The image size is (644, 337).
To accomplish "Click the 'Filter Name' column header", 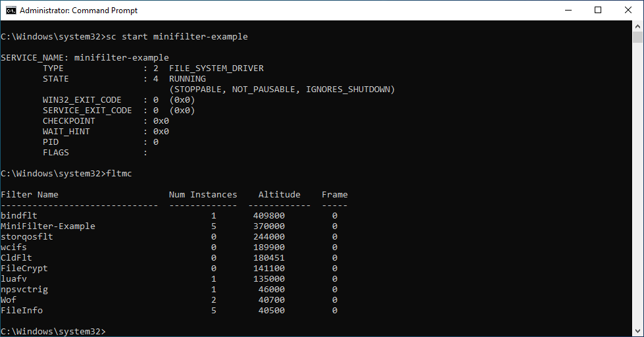I will pyautogui.click(x=30, y=194).
